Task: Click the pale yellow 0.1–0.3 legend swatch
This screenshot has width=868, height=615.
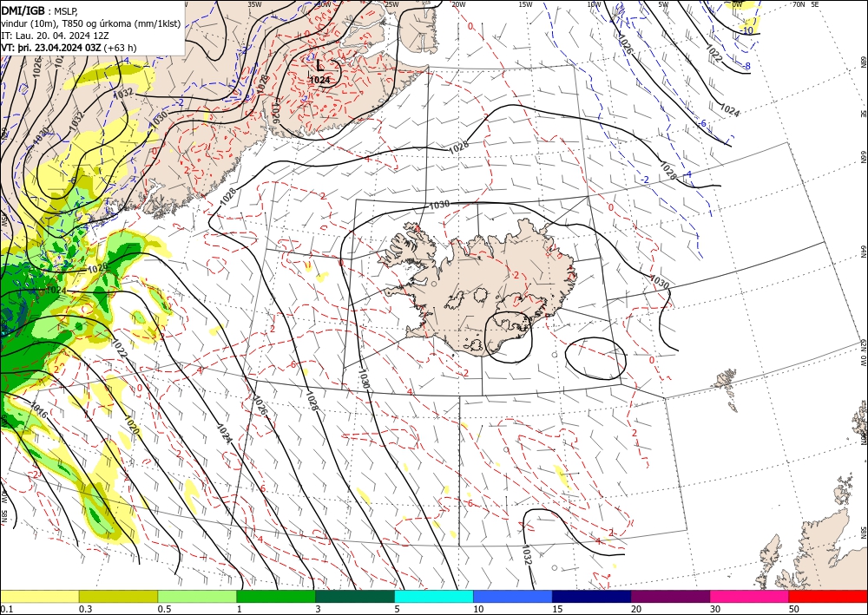Action: click(39, 596)
